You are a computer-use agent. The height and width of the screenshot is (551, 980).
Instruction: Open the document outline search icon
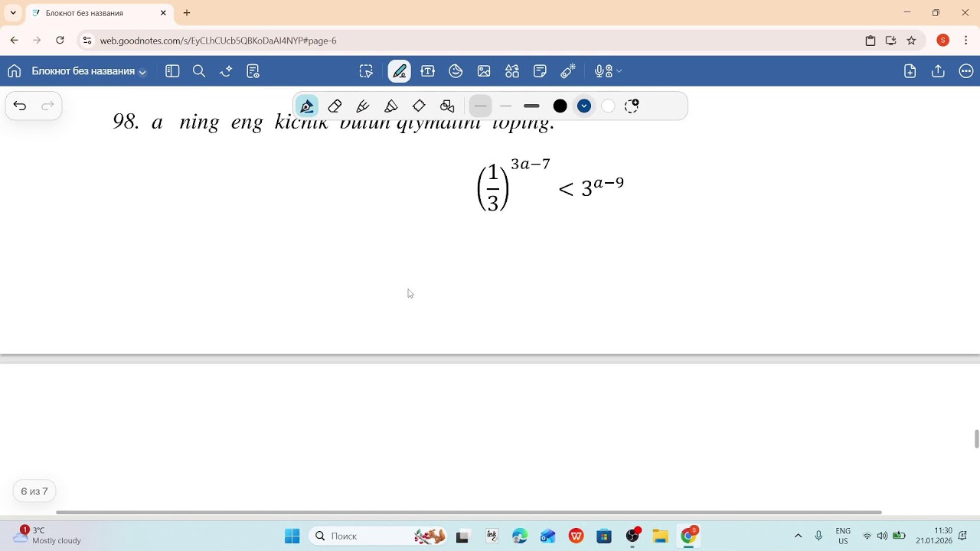pos(253,71)
